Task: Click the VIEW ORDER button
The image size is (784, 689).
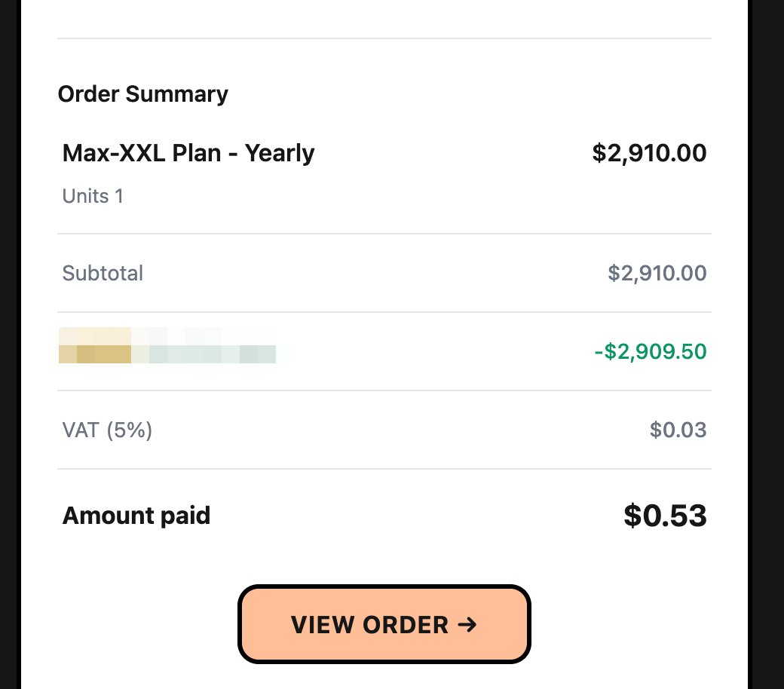Action: point(384,624)
